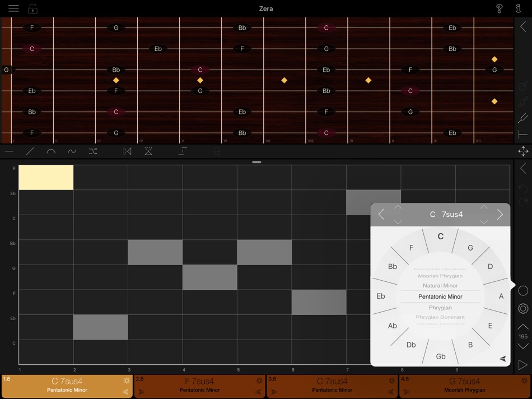
Task: Collapse the fretboard panel with the top-right chevron
Action: [x=523, y=26]
